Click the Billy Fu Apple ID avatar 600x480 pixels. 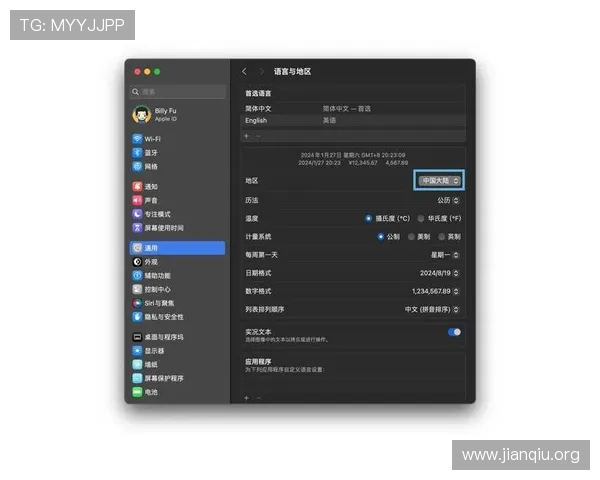tap(142, 114)
